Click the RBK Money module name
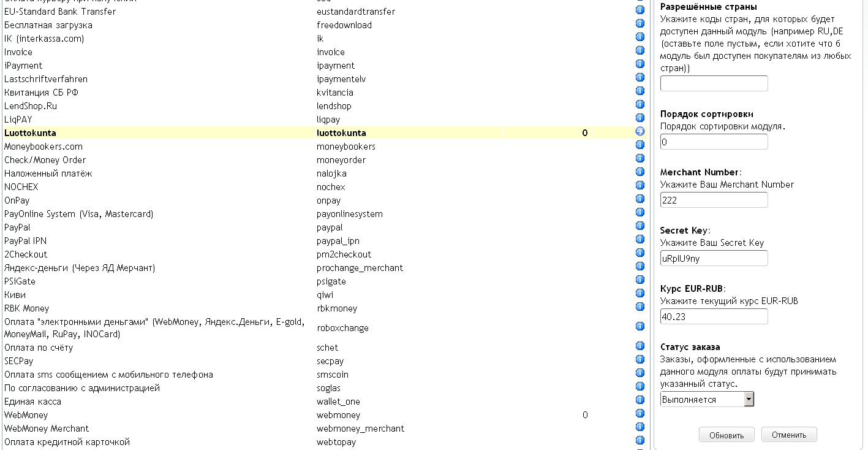The height and width of the screenshot is (450, 868). click(x=26, y=308)
